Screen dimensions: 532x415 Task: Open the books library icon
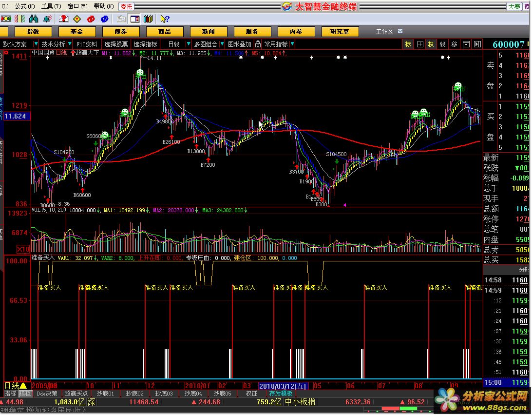(x=148, y=19)
